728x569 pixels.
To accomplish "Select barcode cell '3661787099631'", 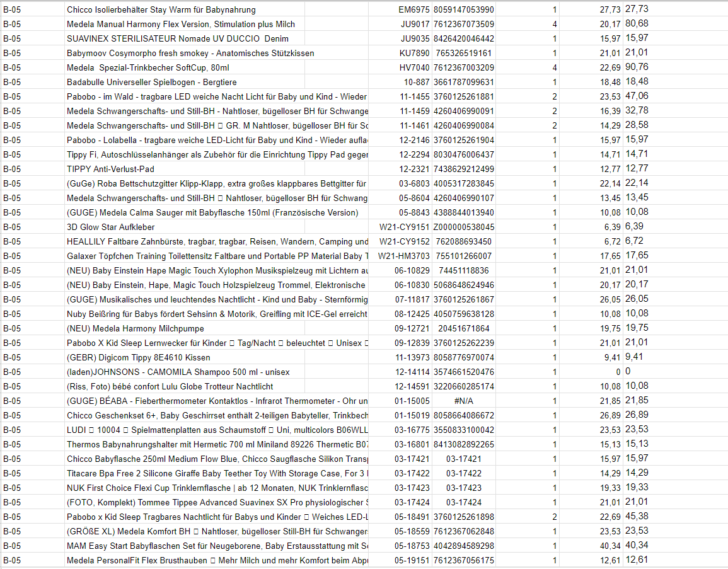I will point(463,82).
